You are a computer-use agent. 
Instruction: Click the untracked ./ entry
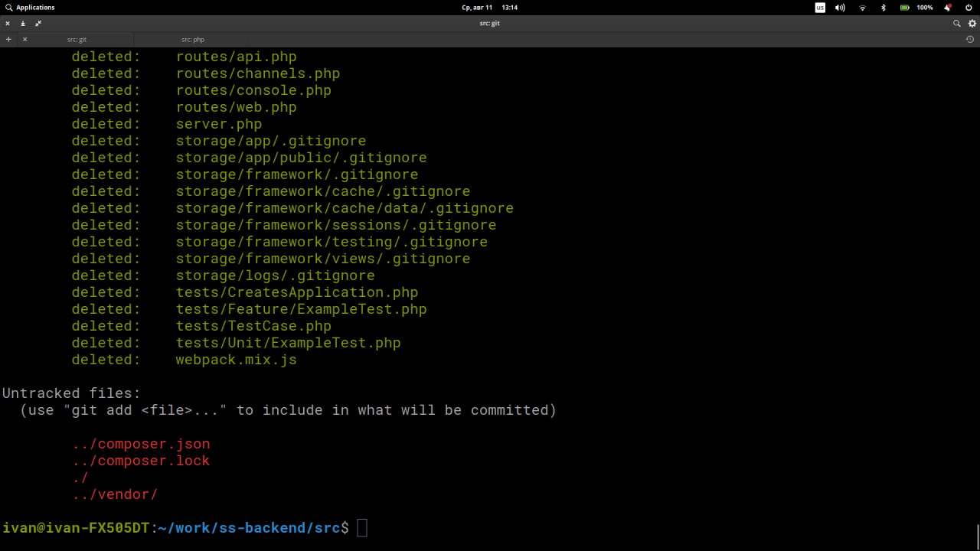[80, 478]
